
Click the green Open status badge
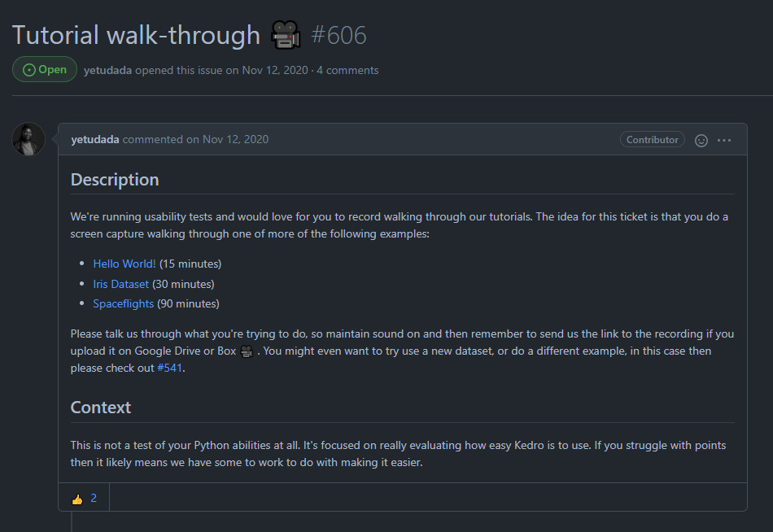coord(45,70)
